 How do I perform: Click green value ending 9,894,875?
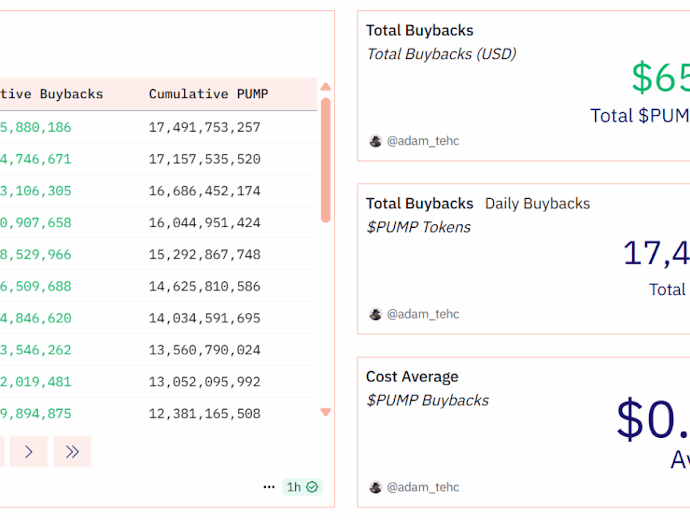pos(36,414)
